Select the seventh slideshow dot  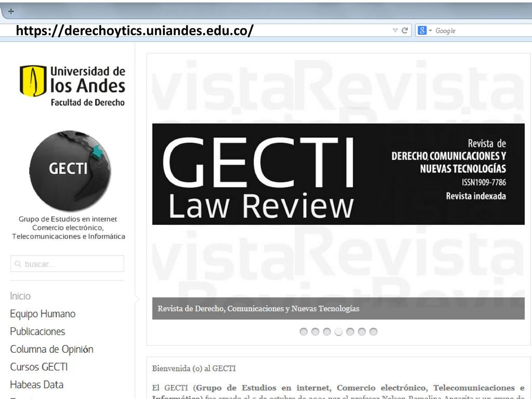(373, 331)
